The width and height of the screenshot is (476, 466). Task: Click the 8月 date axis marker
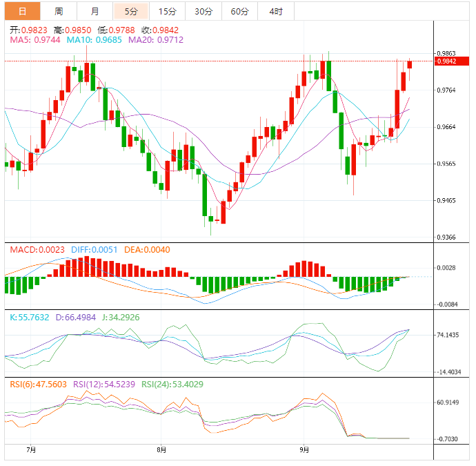click(160, 449)
